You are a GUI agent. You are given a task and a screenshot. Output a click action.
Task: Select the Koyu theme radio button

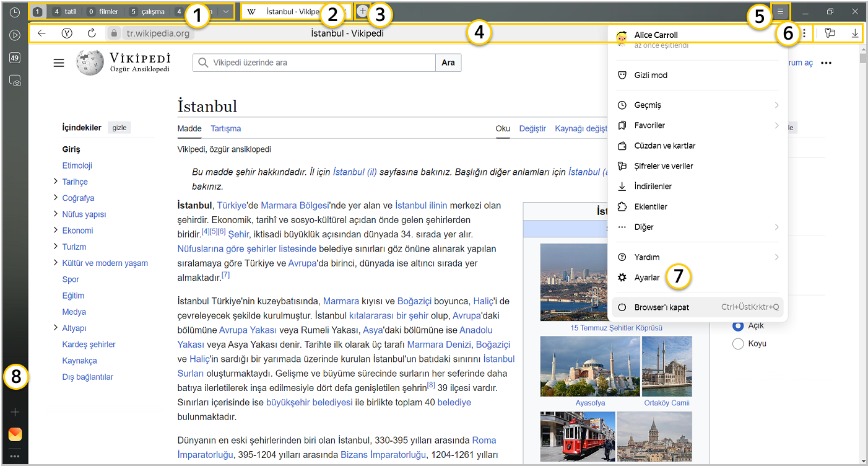(738, 344)
